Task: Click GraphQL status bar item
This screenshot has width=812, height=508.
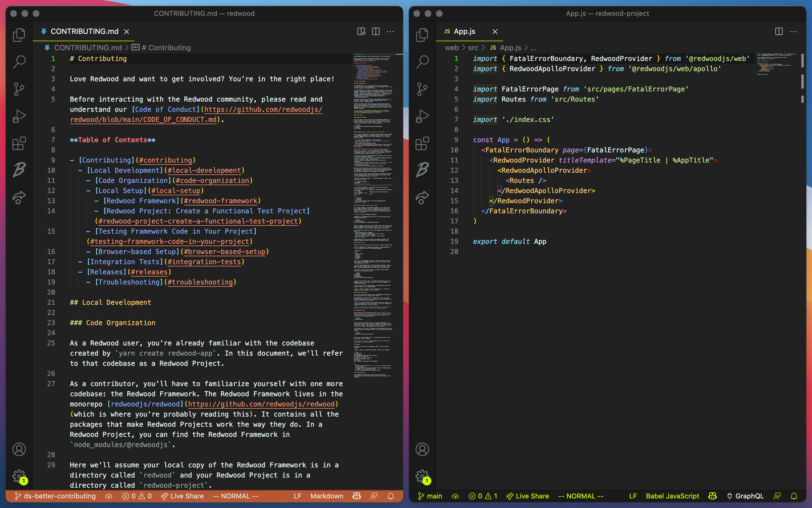Action: 745,496
